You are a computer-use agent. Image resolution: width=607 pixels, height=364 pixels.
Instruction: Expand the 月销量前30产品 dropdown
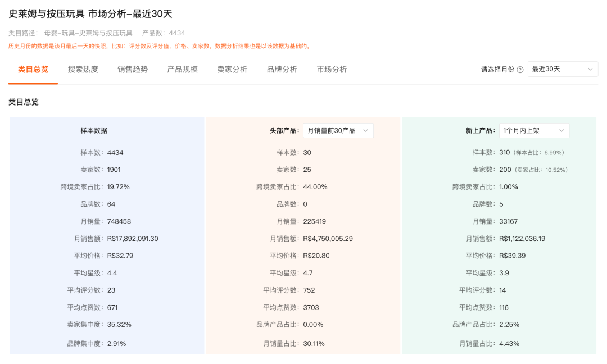coord(338,131)
